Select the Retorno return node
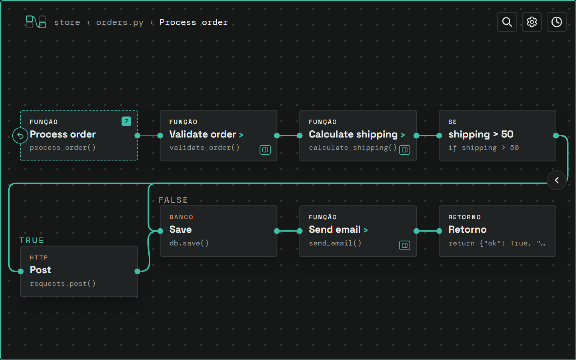The width and height of the screenshot is (576, 360). coord(497,231)
